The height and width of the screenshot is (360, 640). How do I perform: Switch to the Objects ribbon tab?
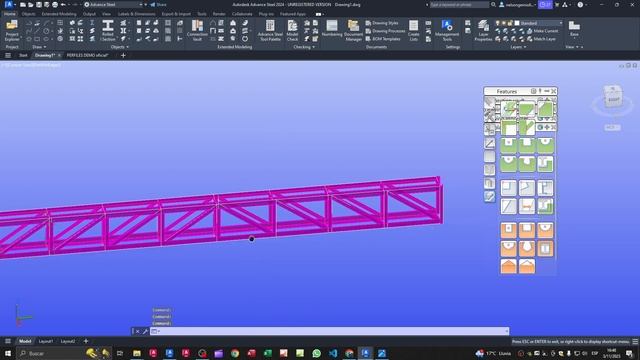click(29, 14)
